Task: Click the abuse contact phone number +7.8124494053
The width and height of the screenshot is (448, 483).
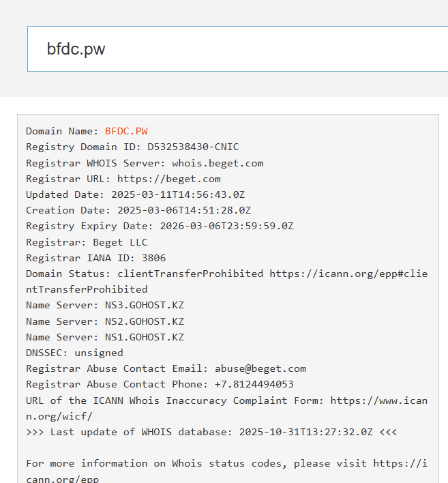Action: [254, 384]
